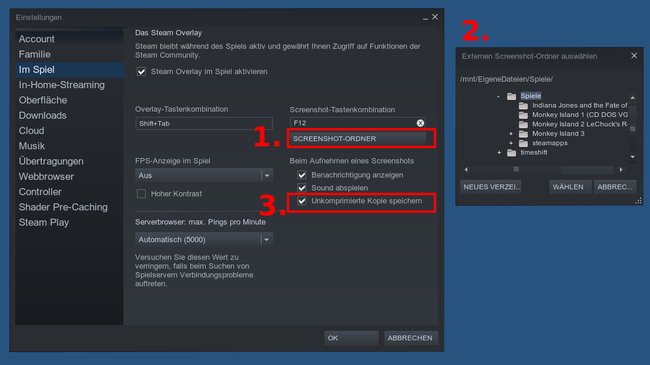This screenshot has width=650, height=365.
Task: Click NEUES VERZEI... button
Action: pos(491,187)
